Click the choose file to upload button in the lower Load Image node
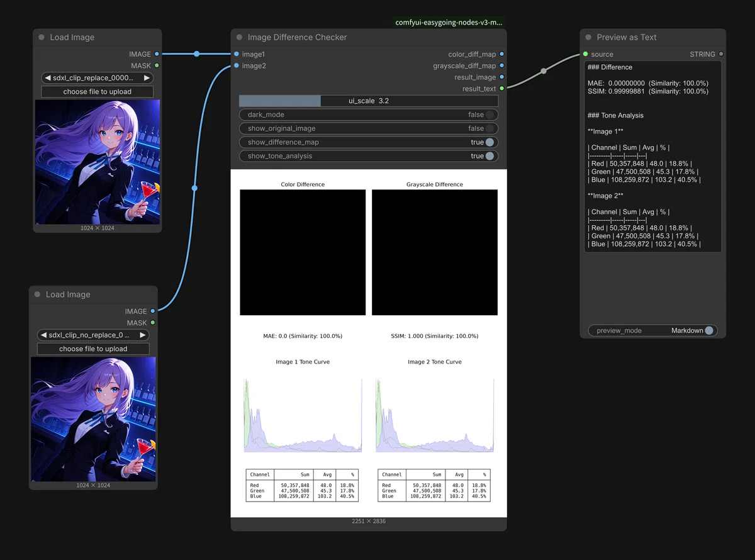The height and width of the screenshot is (560, 755). click(93, 349)
